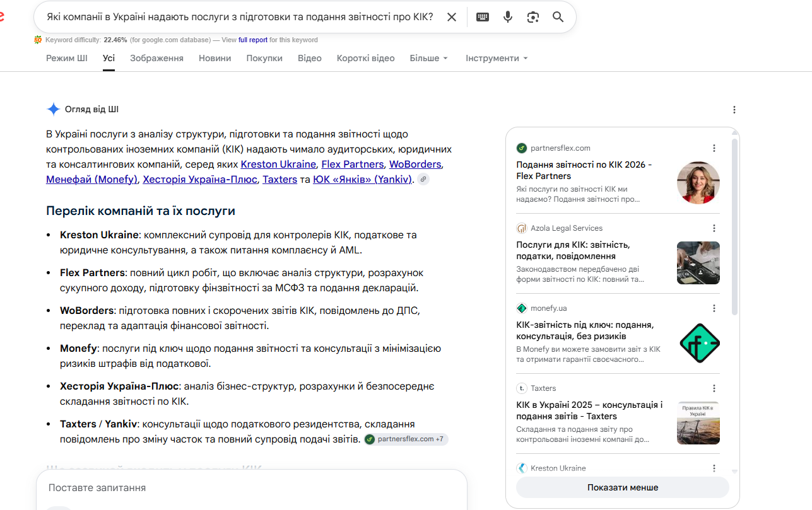The image size is (812, 510).
Task: Open the Flex Partners link
Action: [353, 164]
